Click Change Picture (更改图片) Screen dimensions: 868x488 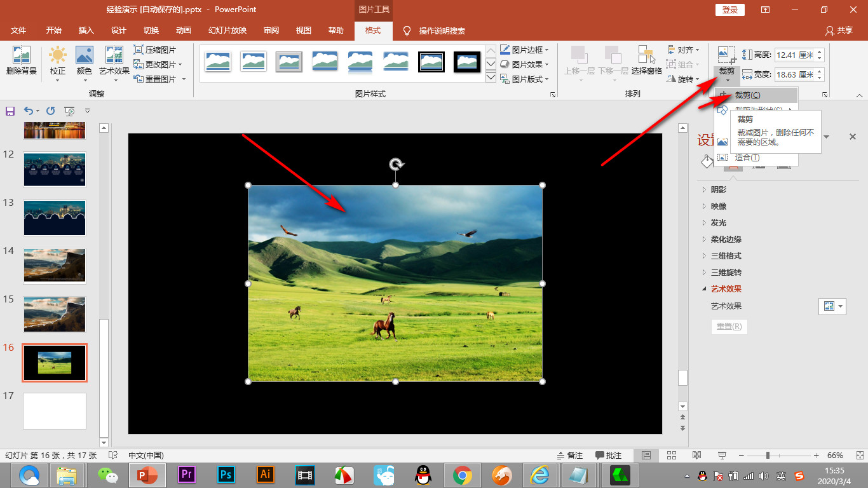click(x=158, y=64)
